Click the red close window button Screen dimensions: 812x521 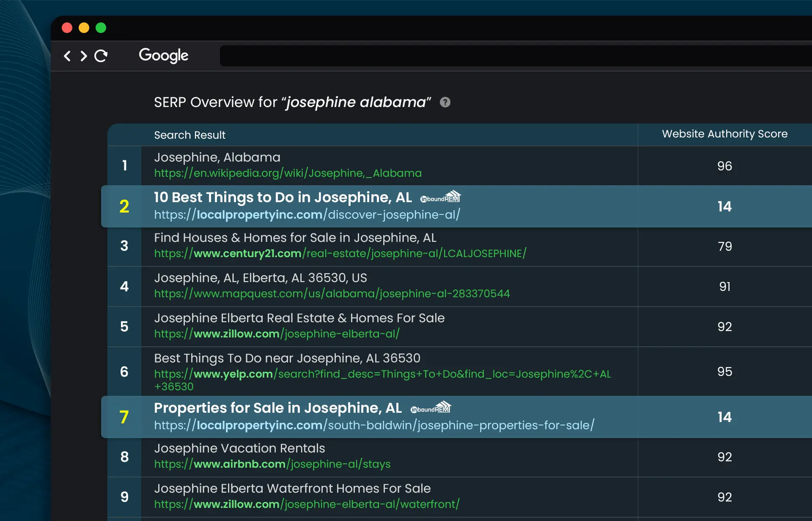[x=67, y=28]
